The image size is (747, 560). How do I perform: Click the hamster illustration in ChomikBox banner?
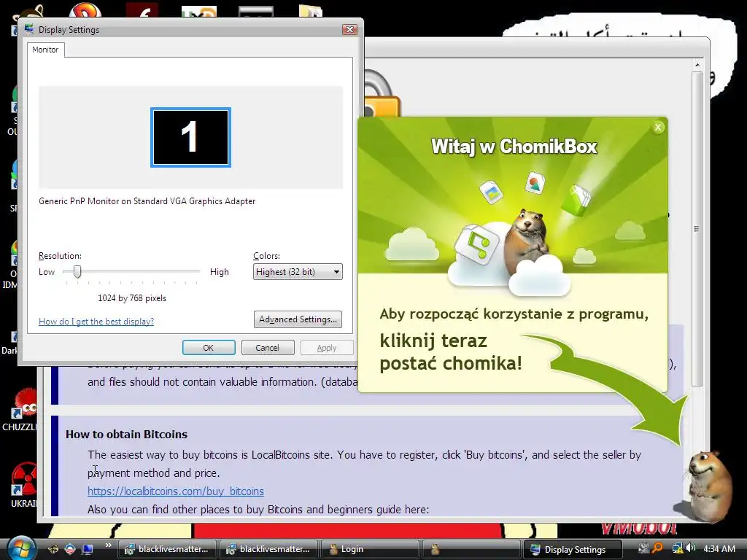(527, 241)
